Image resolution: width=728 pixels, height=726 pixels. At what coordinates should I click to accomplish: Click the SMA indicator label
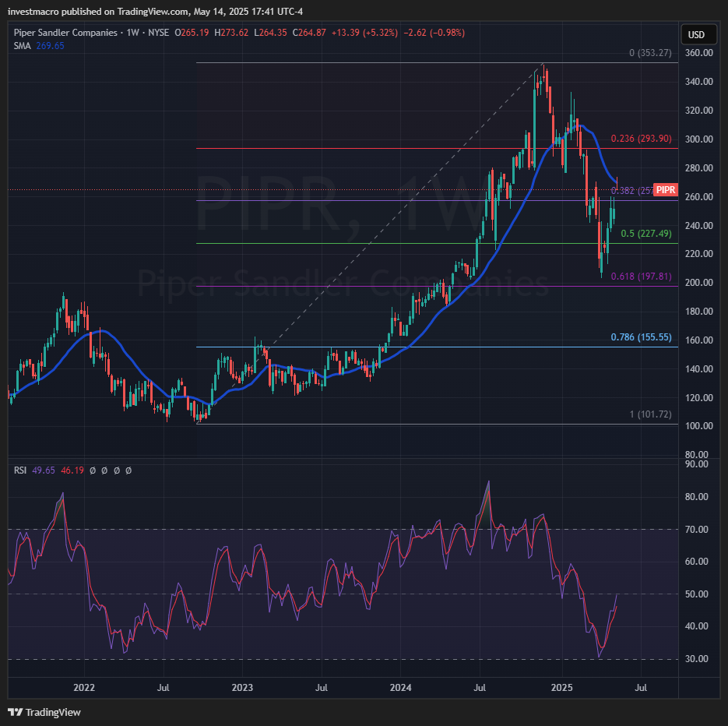pos(23,45)
